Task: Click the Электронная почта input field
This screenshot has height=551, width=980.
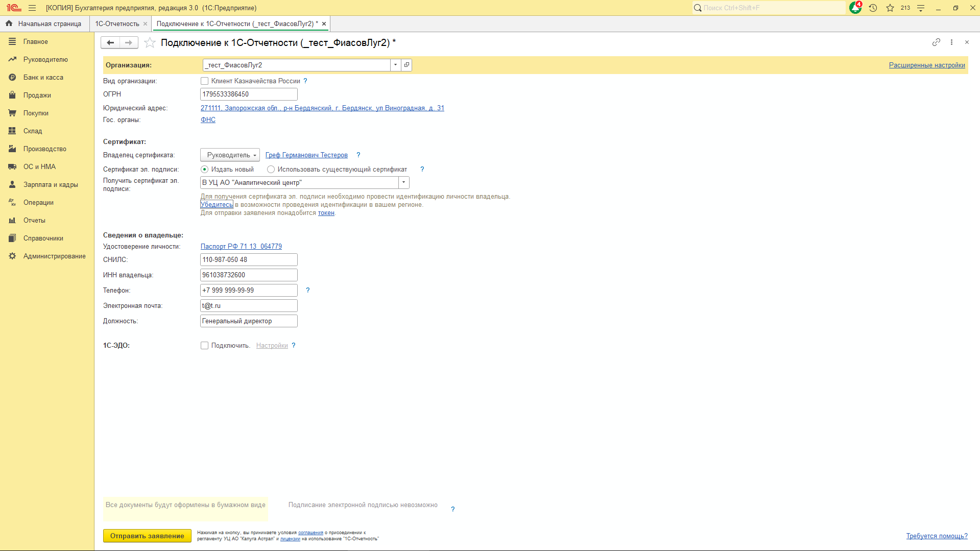Action: coord(249,305)
